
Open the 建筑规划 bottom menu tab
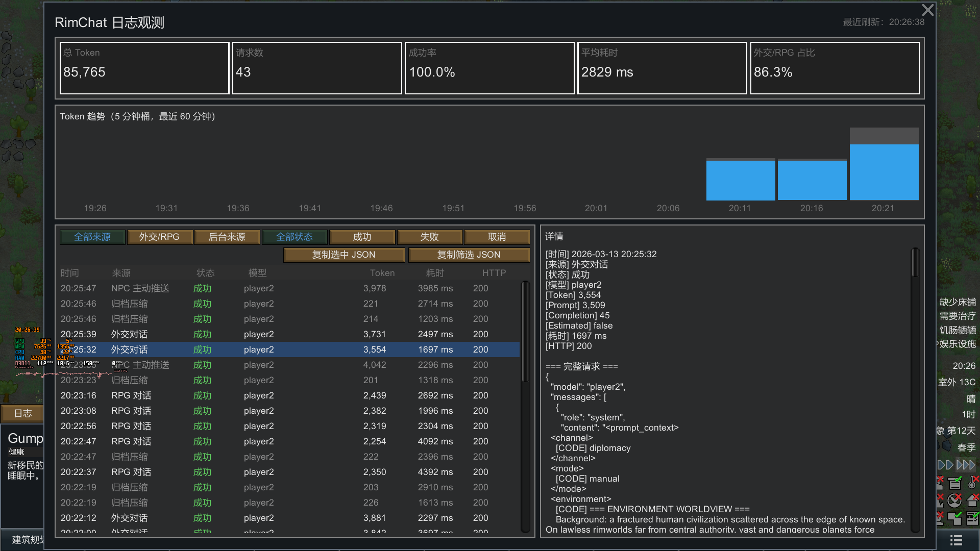coord(26,540)
